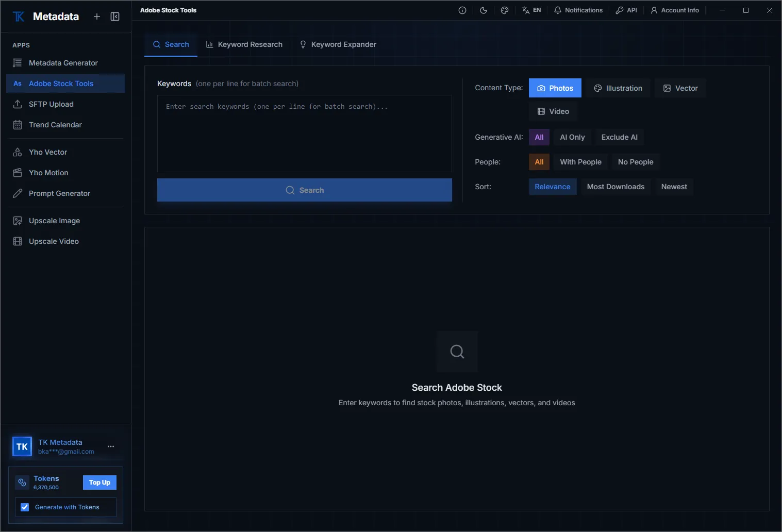Click the Top Up button

click(x=99, y=483)
